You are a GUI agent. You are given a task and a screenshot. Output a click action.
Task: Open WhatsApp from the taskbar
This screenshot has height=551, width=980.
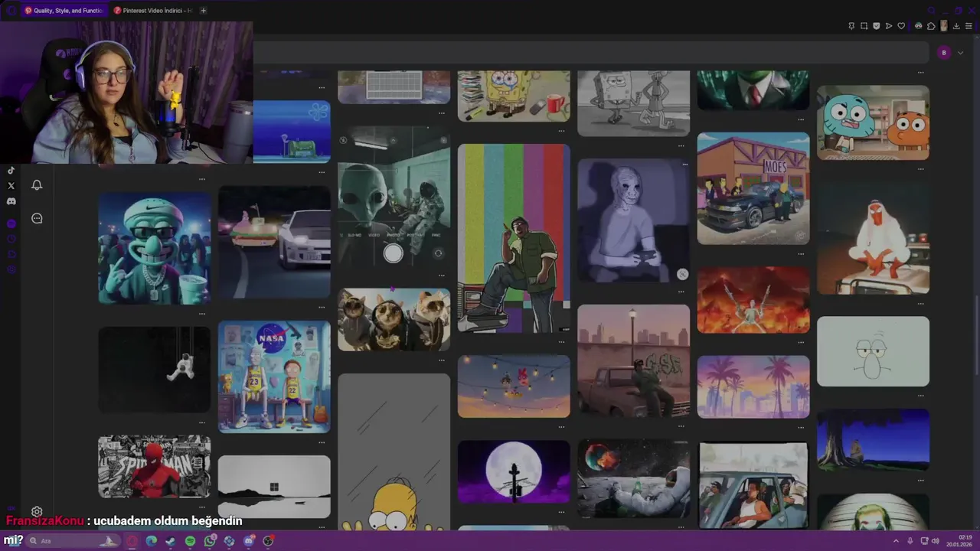(x=210, y=541)
